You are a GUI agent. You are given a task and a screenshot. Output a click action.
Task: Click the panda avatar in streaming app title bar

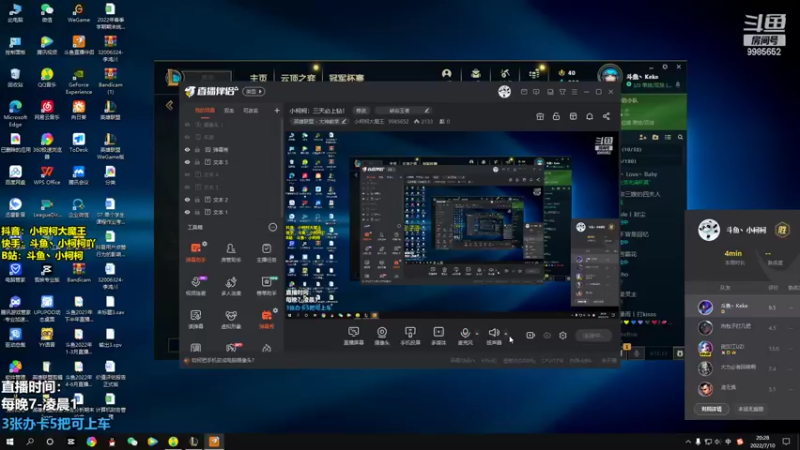504,91
